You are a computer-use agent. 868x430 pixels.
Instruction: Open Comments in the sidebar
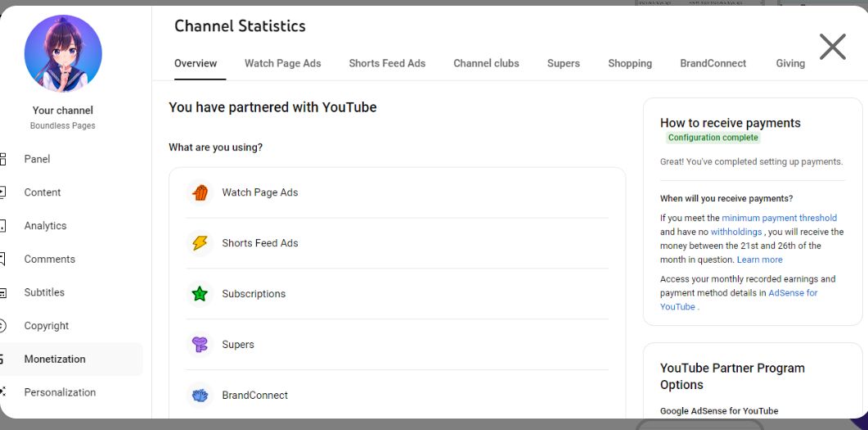(50, 259)
